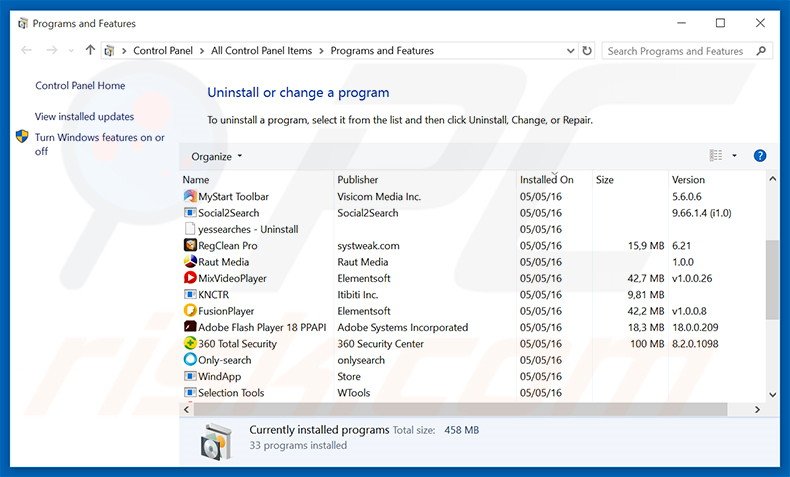Select the Adobe Flash Player 18 PPAPI name
Viewport: 790px width, 477px height.
tap(262, 327)
